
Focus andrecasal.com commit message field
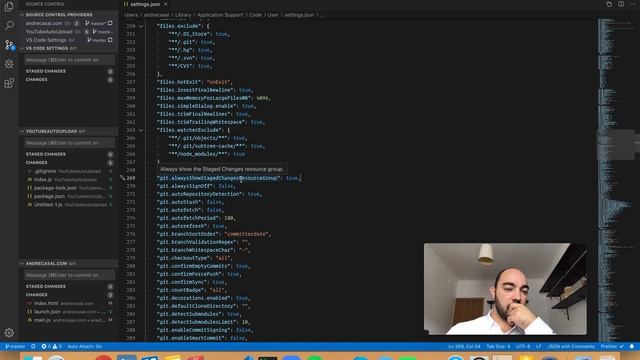tap(69, 275)
